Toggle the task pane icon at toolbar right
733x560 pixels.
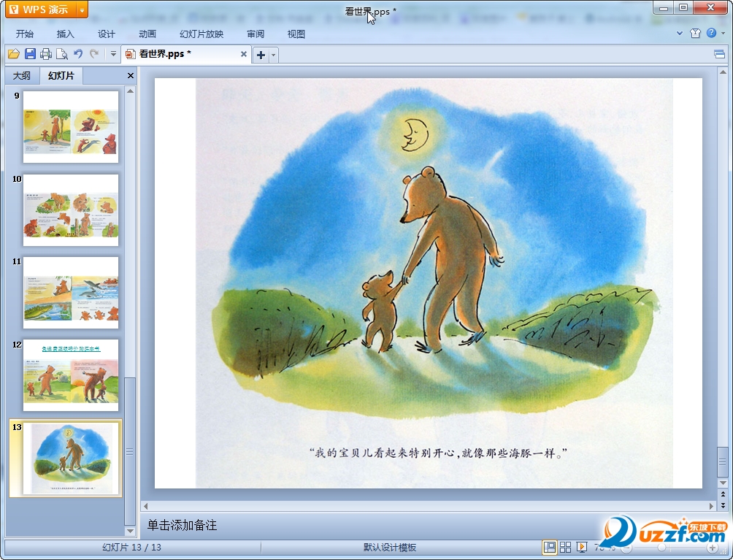(x=719, y=54)
